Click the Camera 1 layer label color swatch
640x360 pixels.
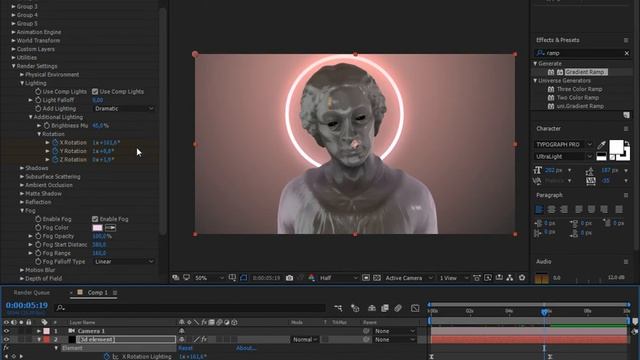pos(47,331)
